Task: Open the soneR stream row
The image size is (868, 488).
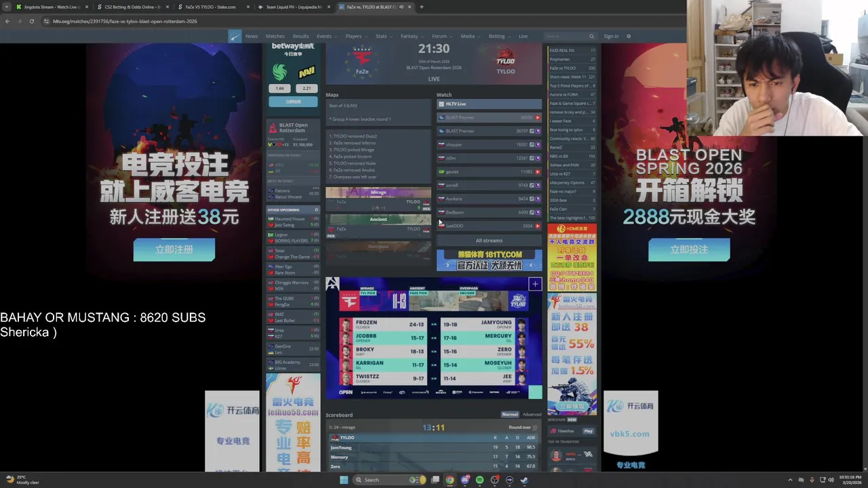Action: [x=489, y=185]
